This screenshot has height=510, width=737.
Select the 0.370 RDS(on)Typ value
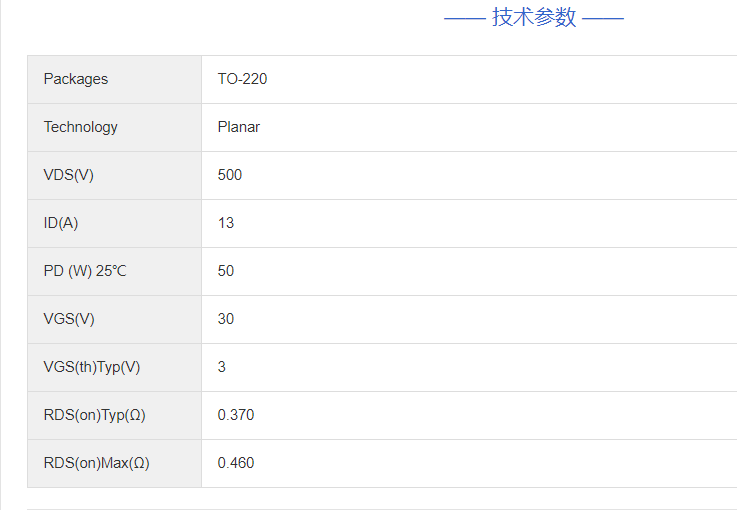click(236, 415)
